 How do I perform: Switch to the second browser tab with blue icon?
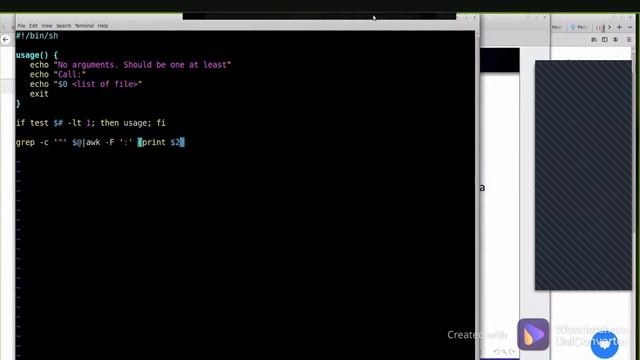(579, 27)
